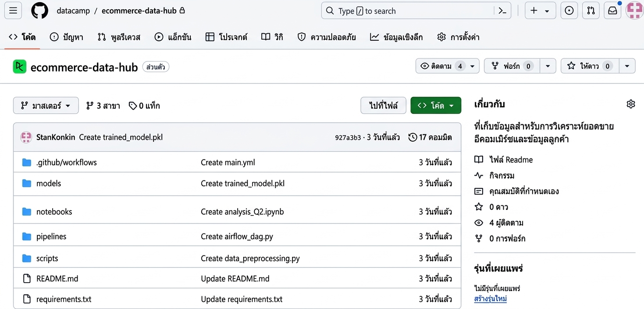Click the datacamp owner link
This screenshot has width=644, height=309.
pyautogui.click(x=73, y=11)
